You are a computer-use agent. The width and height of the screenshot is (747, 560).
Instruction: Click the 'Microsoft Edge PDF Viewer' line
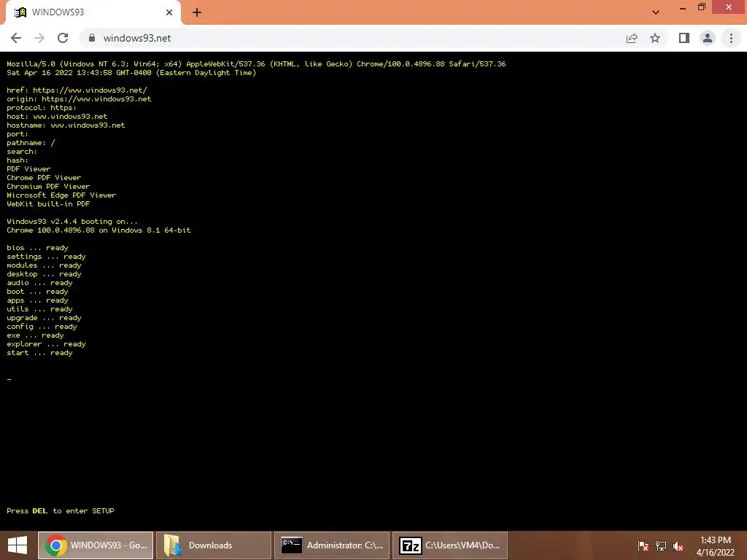[61, 195]
